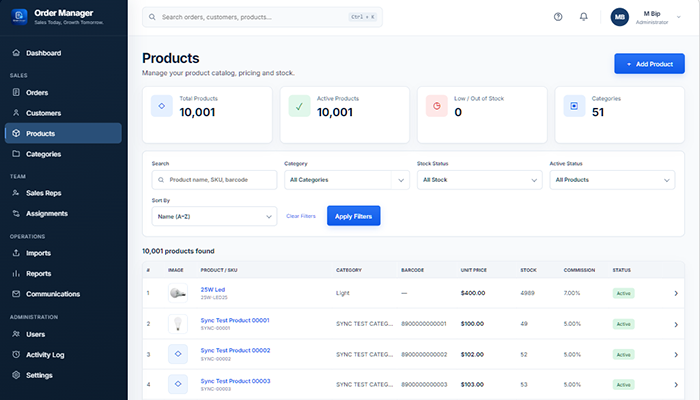Open the All Stock dropdown
The height and width of the screenshot is (400, 700).
[479, 180]
